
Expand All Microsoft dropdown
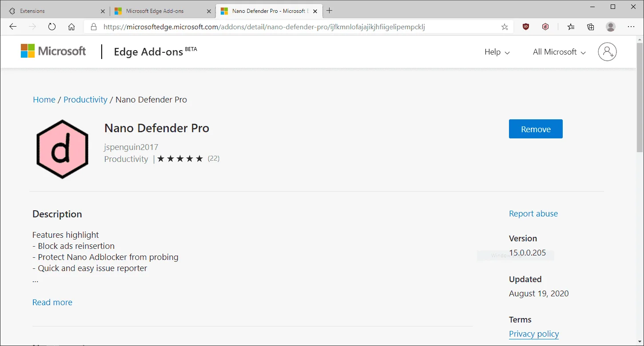coord(559,52)
